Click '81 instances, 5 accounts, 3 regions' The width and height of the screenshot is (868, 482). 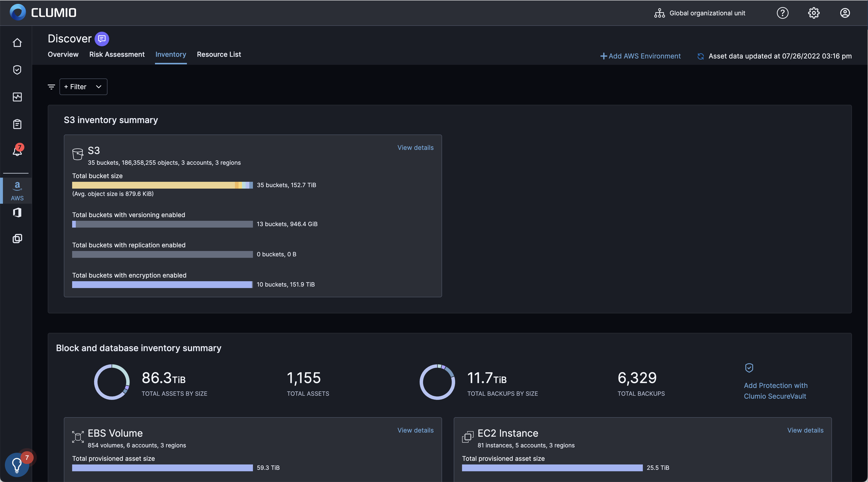tap(526, 445)
